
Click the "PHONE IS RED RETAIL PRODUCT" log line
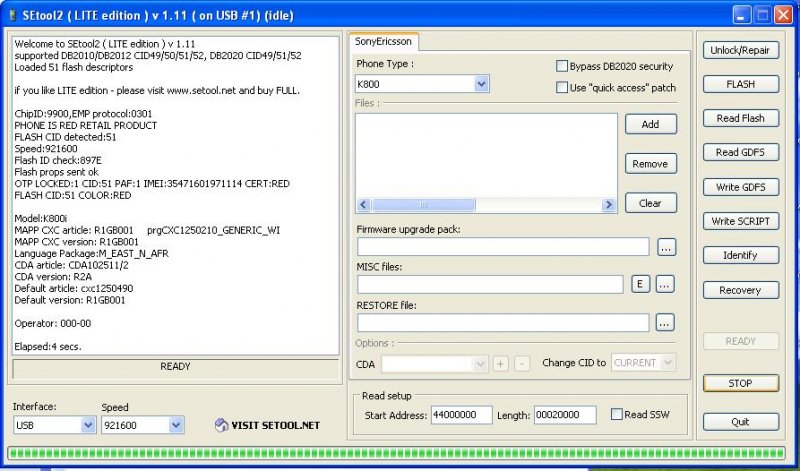[86, 125]
